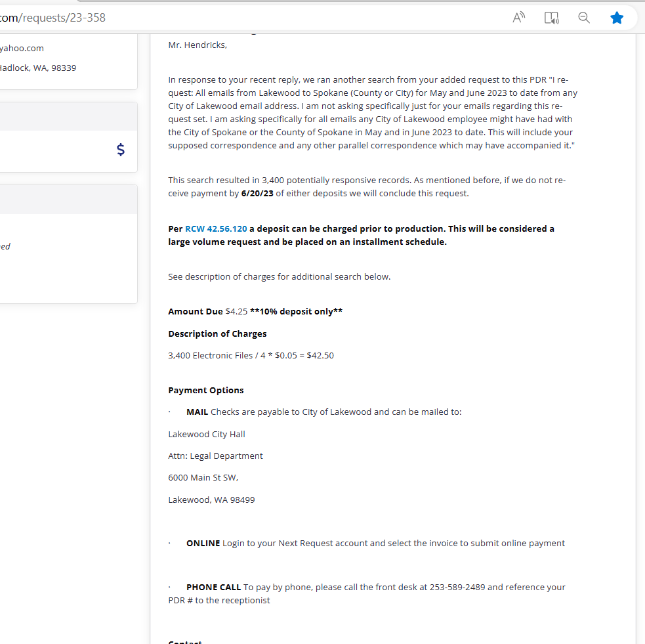Click the Hadlock, WA, 98339 address line
This screenshot has width=645, height=644.
pyautogui.click(x=38, y=68)
